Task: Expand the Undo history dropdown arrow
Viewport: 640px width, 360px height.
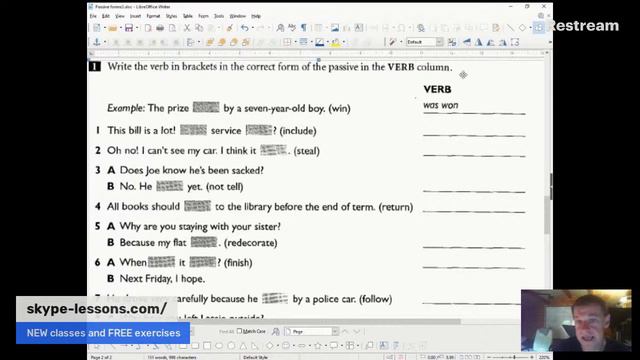Action: (x=253, y=28)
